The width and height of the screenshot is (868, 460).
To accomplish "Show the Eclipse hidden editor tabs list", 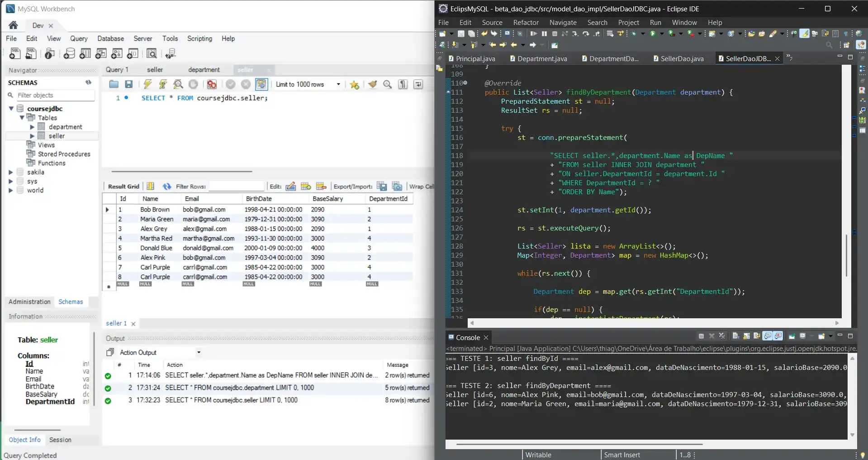I will click(789, 58).
